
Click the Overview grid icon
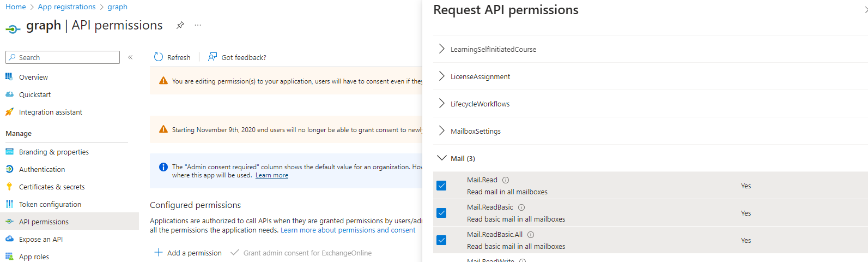9,77
